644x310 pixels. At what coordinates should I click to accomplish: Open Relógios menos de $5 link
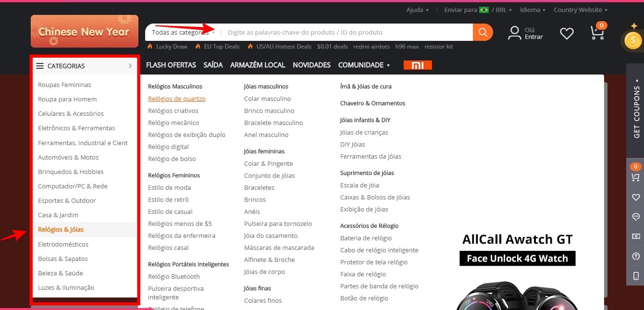180,223
